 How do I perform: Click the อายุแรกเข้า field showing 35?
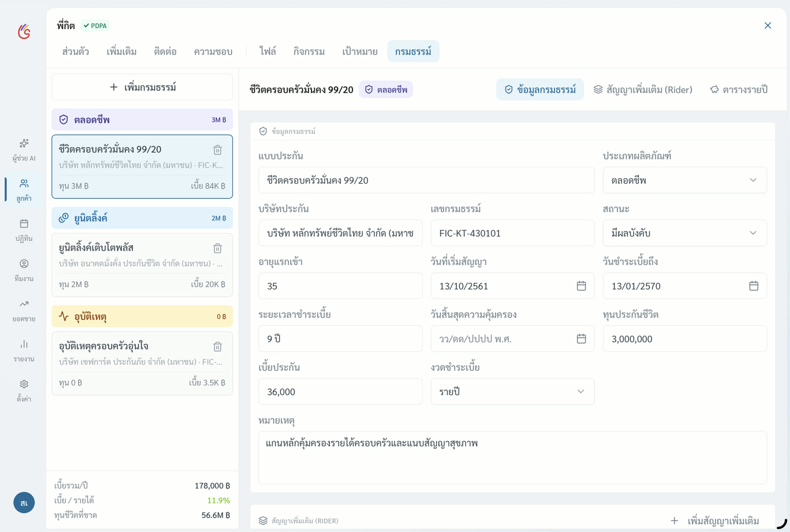340,286
